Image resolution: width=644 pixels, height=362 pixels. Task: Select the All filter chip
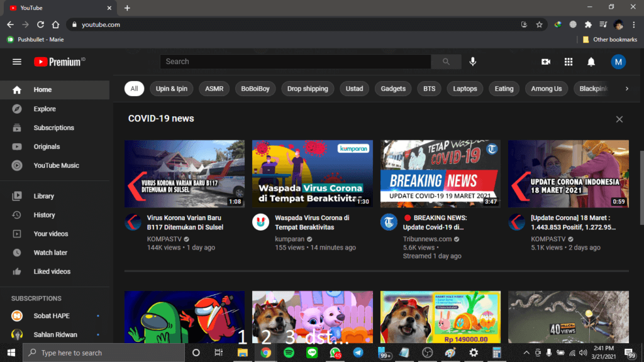tap(135, 89)
